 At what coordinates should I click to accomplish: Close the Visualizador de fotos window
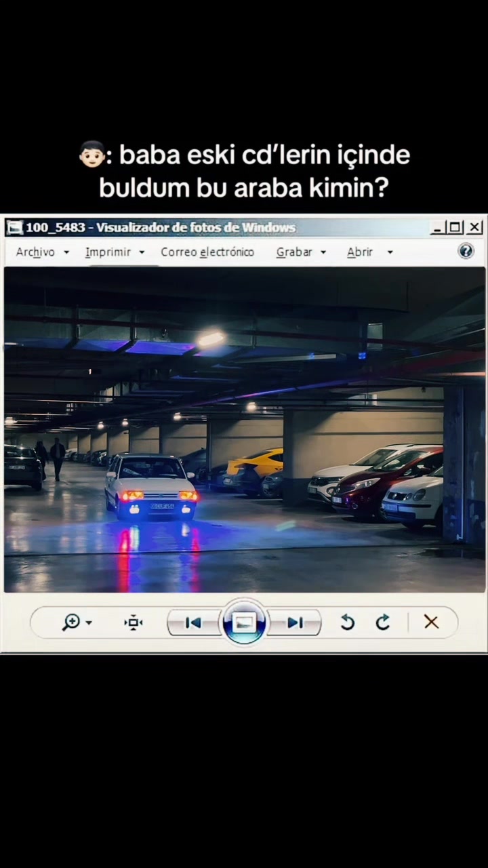[x=474, y=227]
